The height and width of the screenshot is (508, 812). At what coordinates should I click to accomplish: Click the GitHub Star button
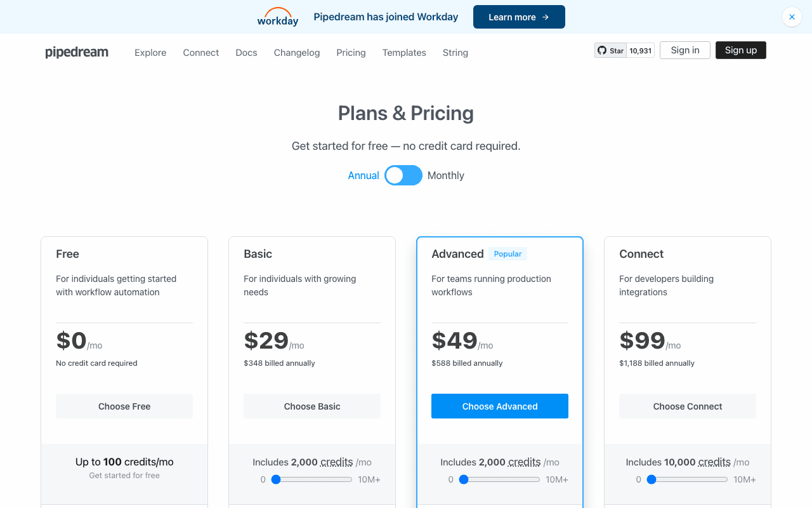pyautogui.click(x=610, y=51)
